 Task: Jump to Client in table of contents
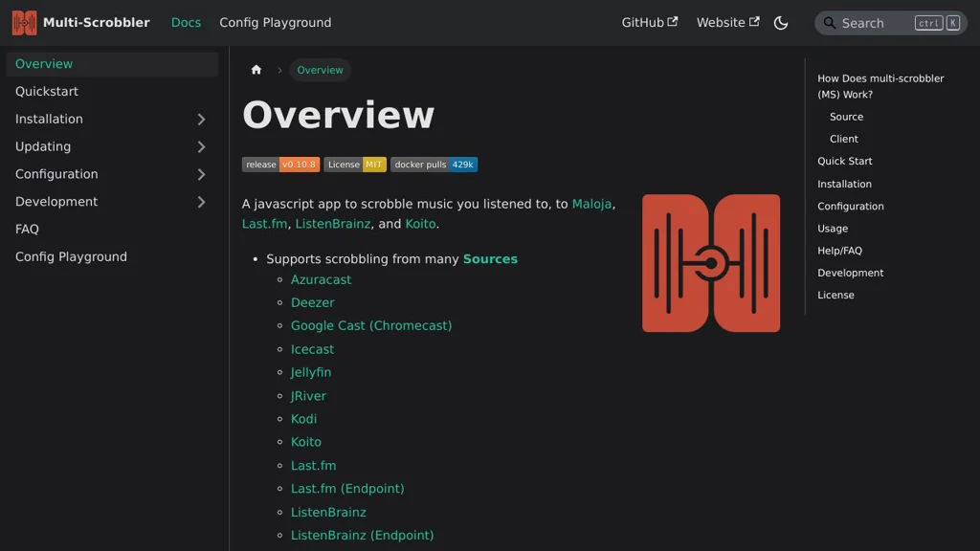844,139
